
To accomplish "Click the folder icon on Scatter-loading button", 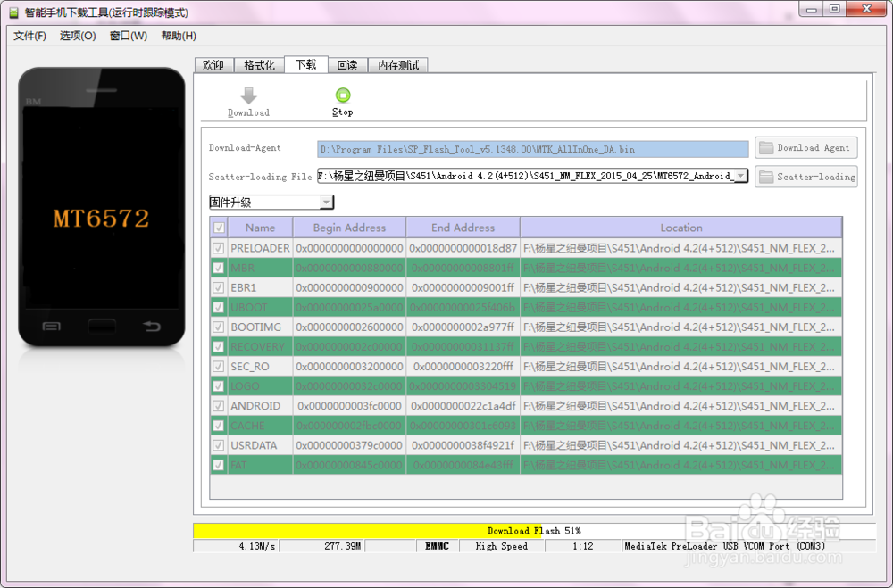I will click(766, 177).
